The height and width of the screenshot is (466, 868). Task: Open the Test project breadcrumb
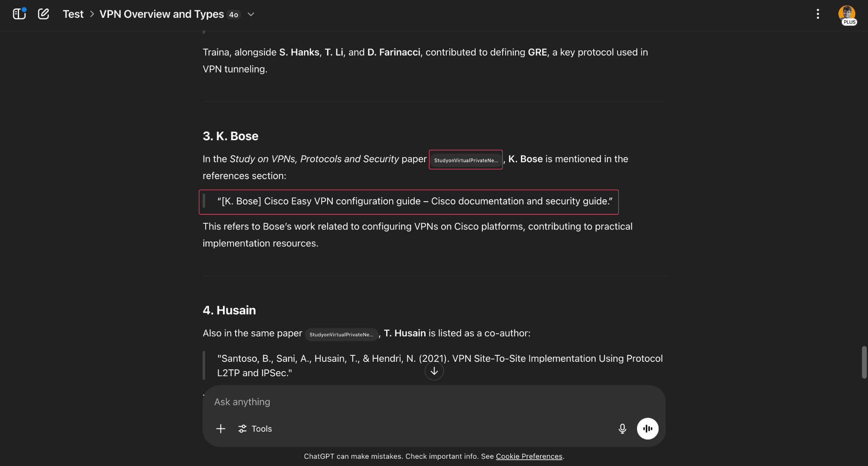coord(73,14)
